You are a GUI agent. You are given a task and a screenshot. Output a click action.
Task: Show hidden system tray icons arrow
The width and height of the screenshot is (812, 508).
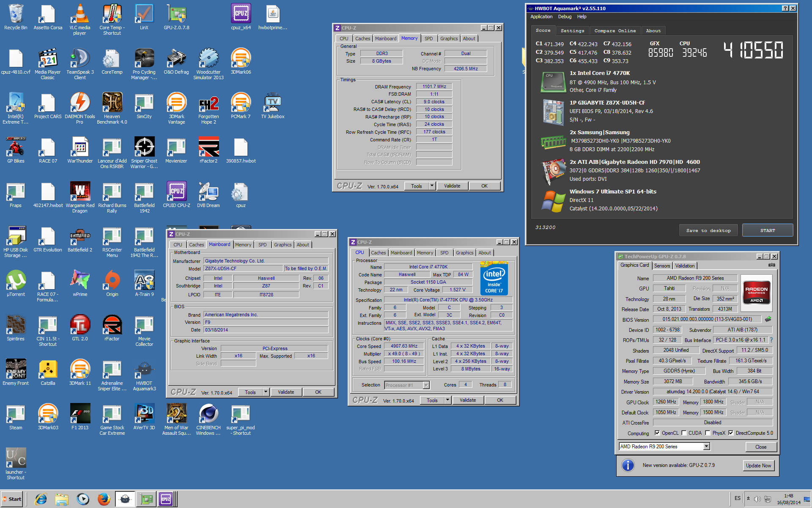(748, 499)
